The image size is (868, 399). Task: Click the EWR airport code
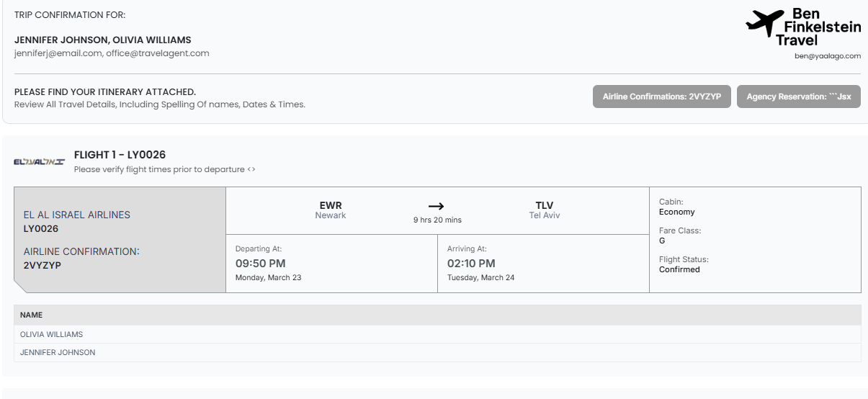331,205
